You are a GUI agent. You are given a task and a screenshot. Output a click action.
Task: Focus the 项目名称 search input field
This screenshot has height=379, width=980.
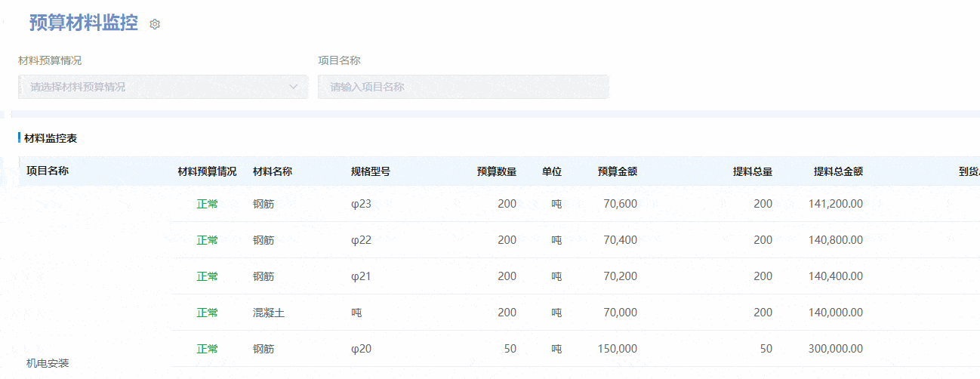tap(463, 87)
